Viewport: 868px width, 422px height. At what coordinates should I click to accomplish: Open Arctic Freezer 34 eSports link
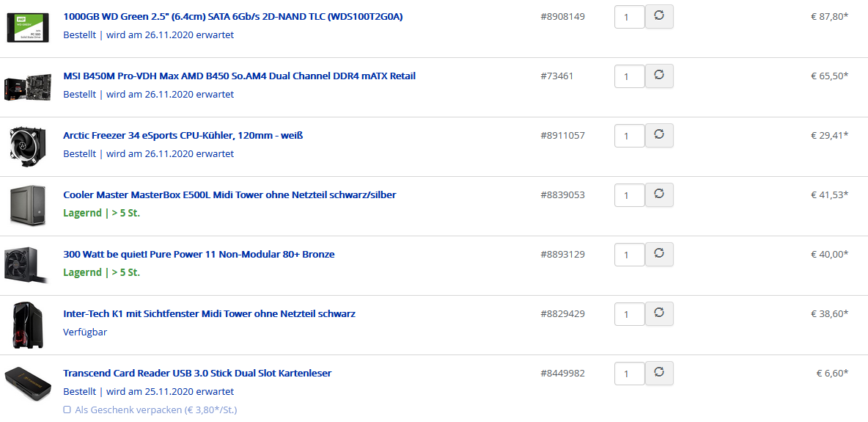tap(183, 135)
